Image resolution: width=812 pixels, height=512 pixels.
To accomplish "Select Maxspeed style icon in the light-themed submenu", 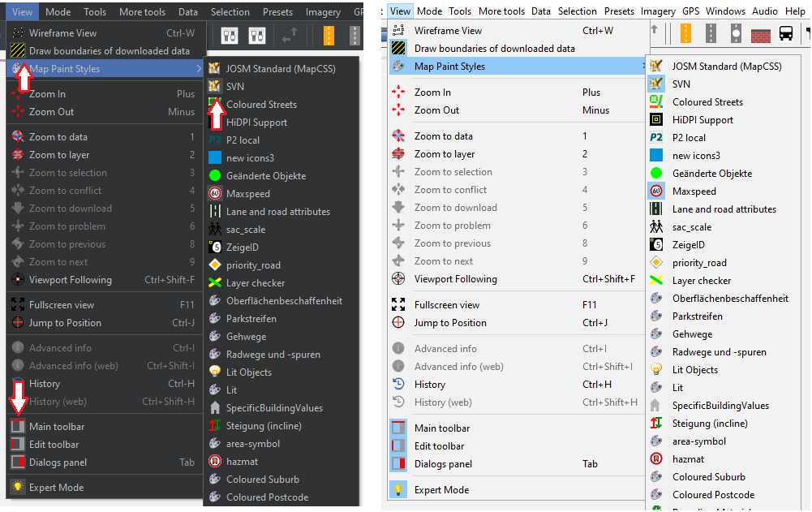I will tap(656, 191).
